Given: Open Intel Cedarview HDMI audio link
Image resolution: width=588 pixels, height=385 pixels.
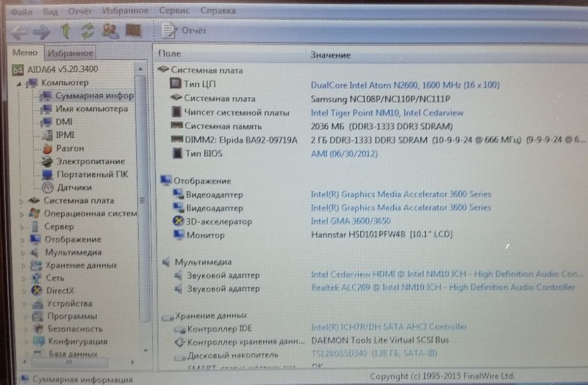Looking at the screenshot, I should pos(447,274).
